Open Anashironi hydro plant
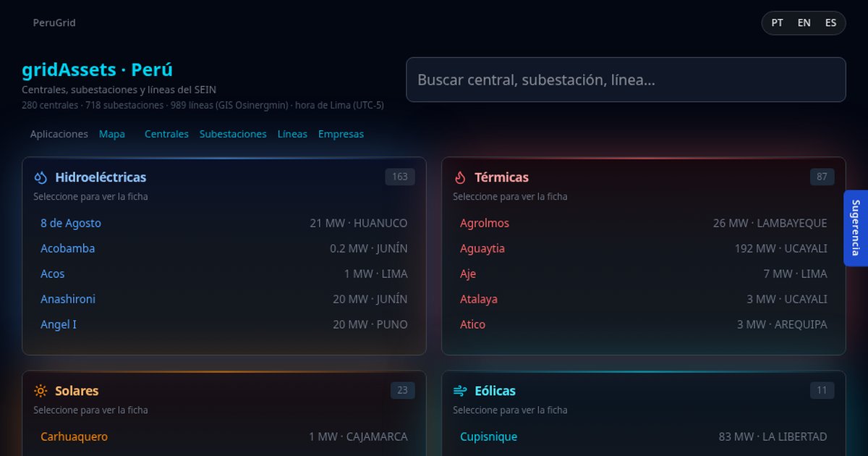The height and width of the screenshot is (456, 868). click(68, 299)
